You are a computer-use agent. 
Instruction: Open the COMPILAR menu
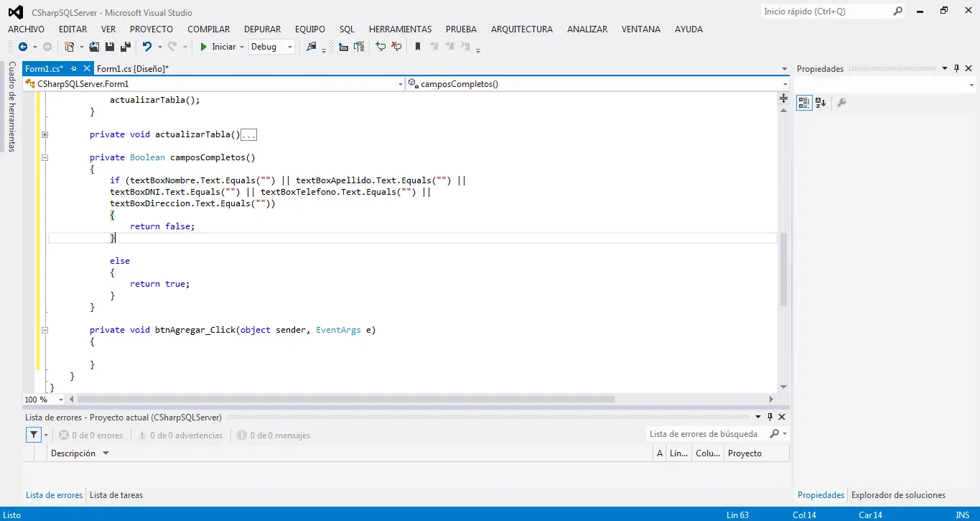(209, 29)
